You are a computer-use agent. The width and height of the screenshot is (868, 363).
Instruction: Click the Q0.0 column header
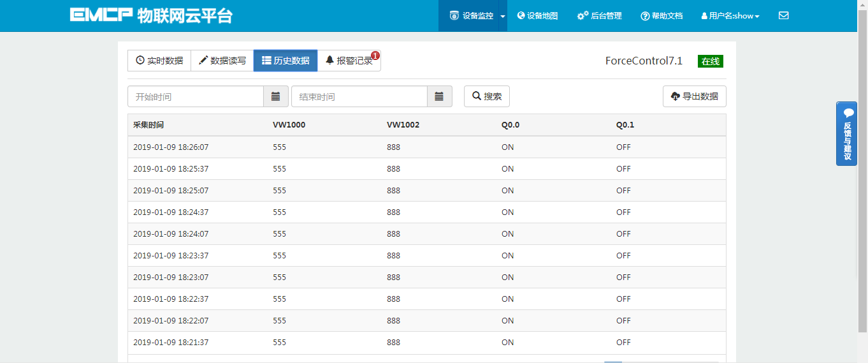coord(510,125)
